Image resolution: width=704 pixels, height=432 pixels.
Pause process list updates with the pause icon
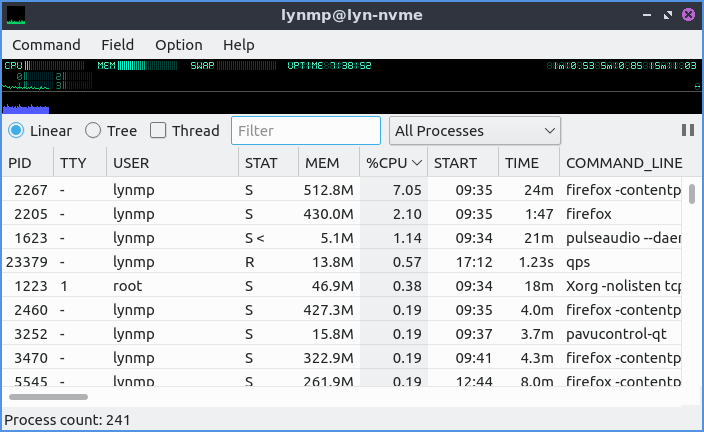click(x=688, y=130)
